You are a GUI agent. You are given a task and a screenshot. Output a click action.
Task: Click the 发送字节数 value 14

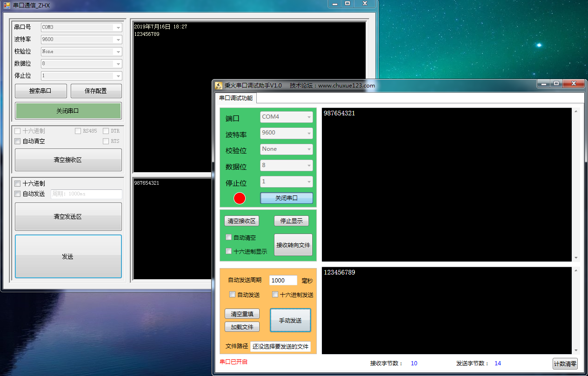(x=498, y=363)
